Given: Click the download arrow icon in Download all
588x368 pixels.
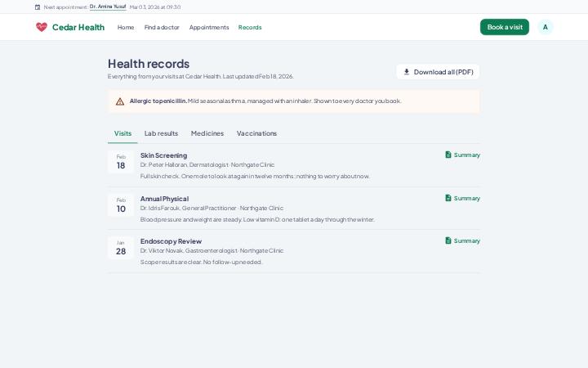Looking at the screenshot, I should 407,72.
